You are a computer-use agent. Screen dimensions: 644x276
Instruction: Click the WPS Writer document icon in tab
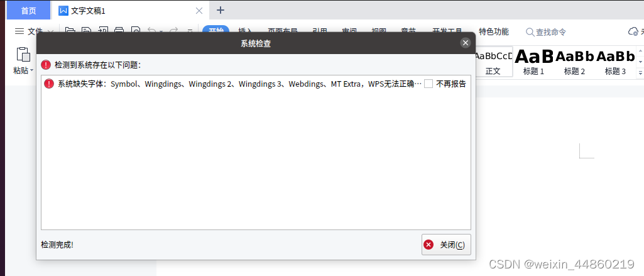tap(63, 11)
